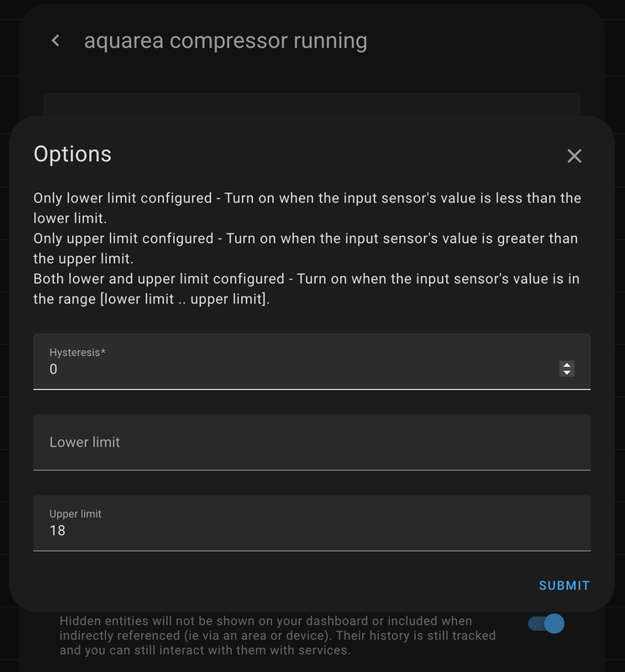The width and height of the screenshot is (625, 672).
Task: Increase Hysteresis with the up spinner arrow
Action: pyautogui.click(x=567, y=365)
